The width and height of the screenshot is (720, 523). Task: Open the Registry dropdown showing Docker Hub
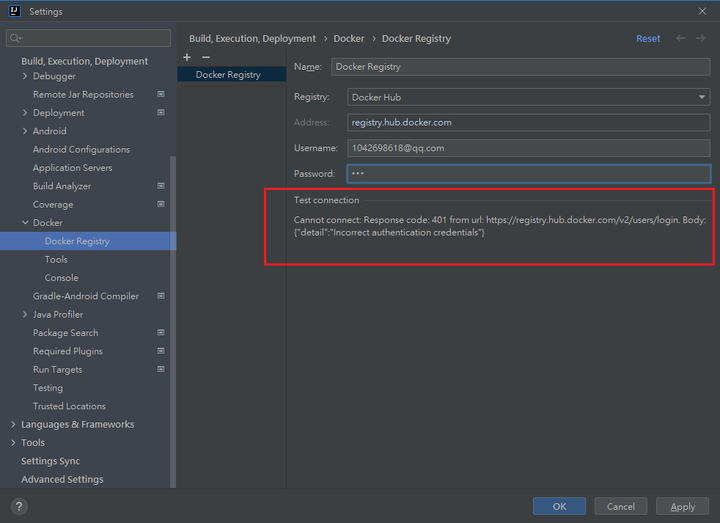529,97
